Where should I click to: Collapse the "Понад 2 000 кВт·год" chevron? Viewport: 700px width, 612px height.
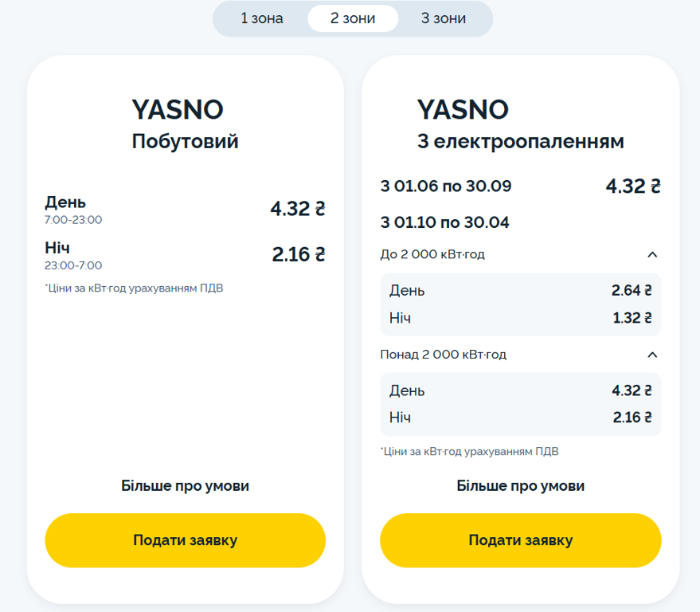click(x=652, y=355)
